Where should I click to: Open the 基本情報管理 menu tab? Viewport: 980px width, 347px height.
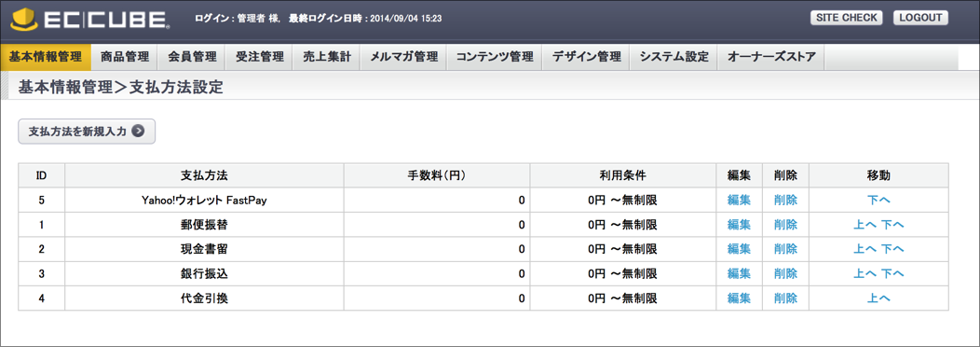(46, 57)
